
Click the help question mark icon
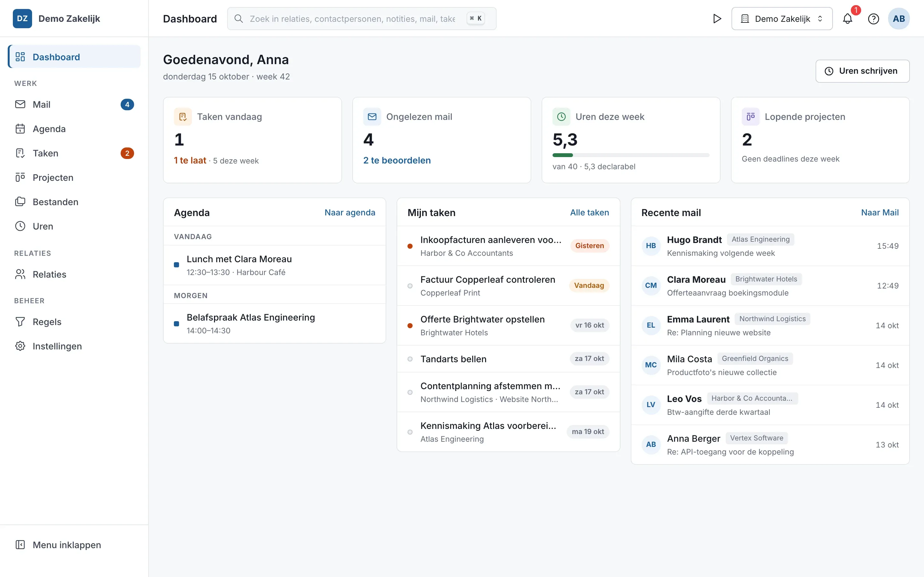click(873, 19)
